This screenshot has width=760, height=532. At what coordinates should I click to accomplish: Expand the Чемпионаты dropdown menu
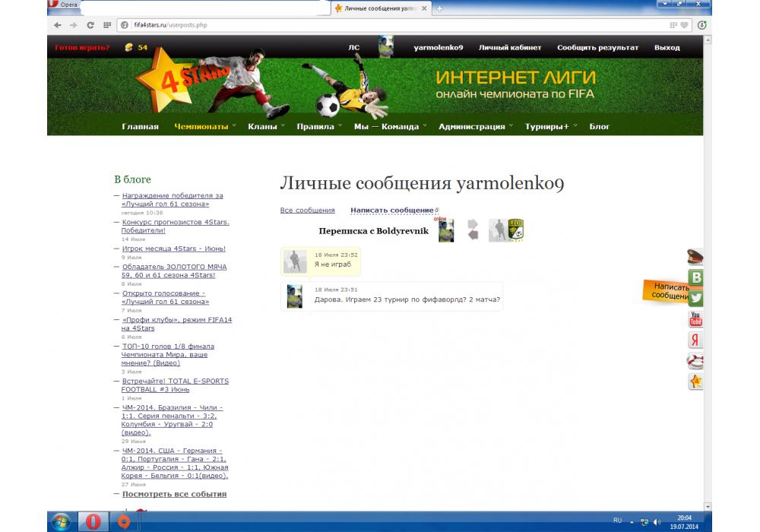204,127
